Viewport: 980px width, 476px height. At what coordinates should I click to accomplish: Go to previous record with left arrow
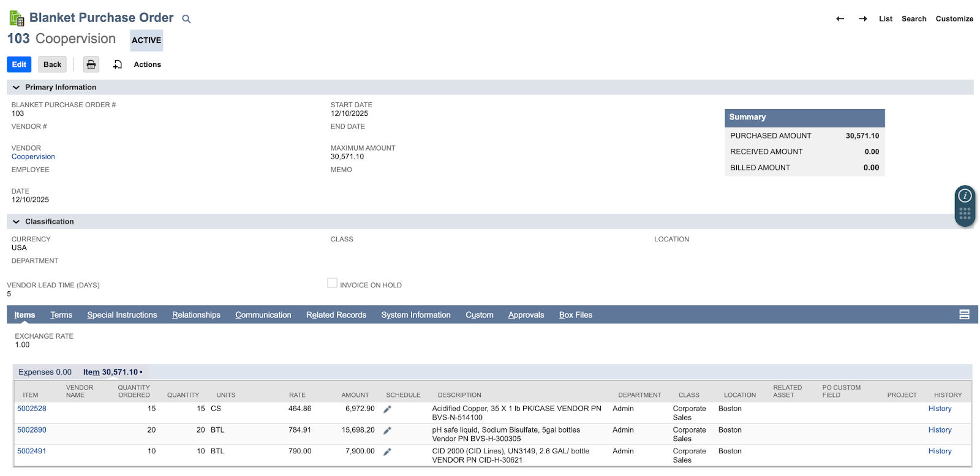[x=840, y=19]
